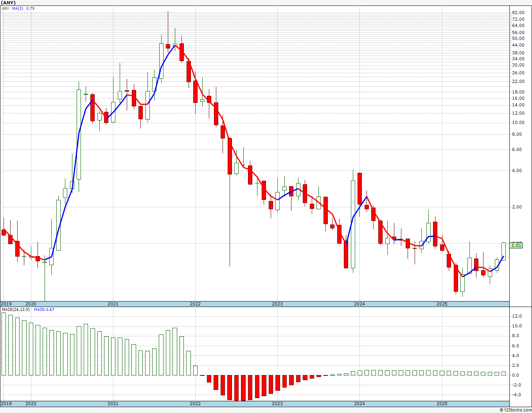Select the 2.00 price axis label
532x413 pixels.
coord(517,207)
